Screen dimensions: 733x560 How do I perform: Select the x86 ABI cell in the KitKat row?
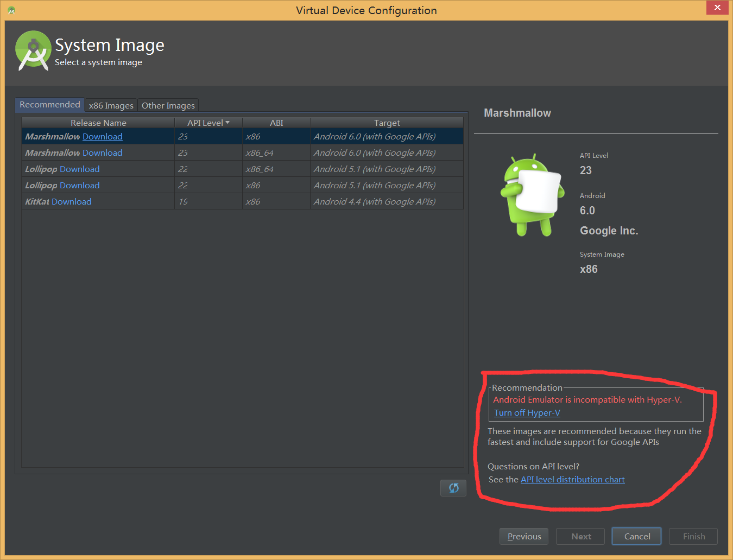[276, 201]
